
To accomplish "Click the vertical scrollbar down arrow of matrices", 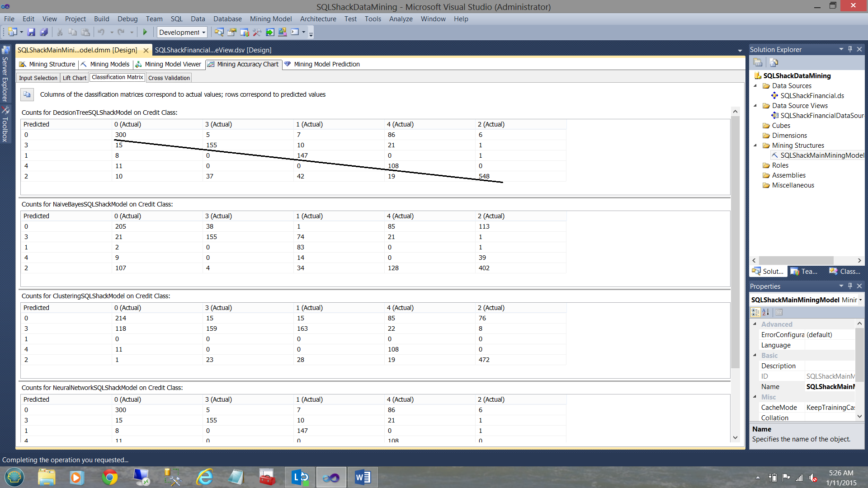I will [735, 437].
